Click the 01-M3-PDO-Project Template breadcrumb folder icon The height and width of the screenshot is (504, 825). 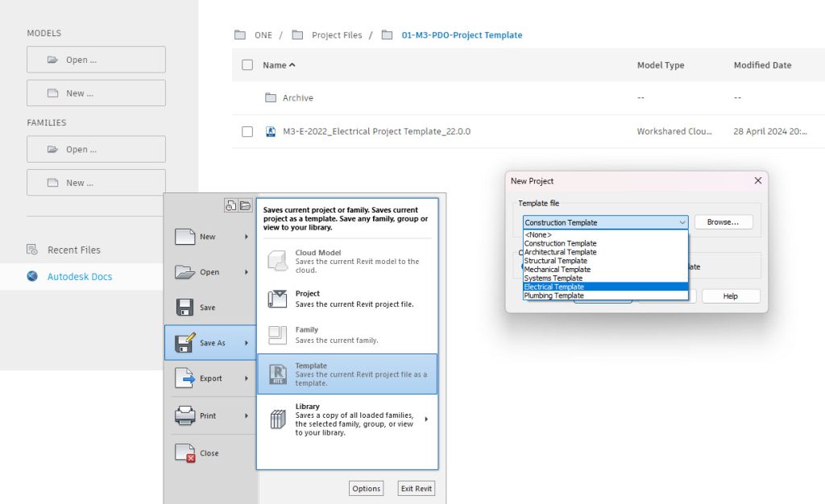pos(387,35)
